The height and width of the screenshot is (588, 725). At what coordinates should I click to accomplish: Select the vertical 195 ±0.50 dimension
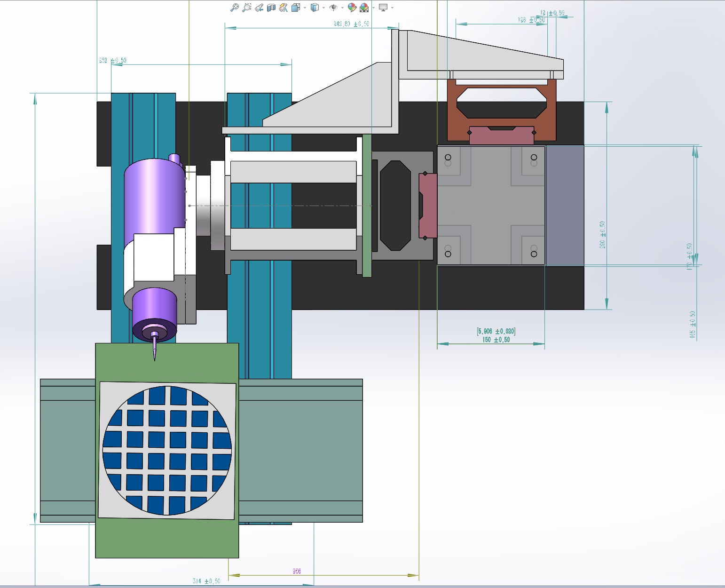(x=692, y=324)
